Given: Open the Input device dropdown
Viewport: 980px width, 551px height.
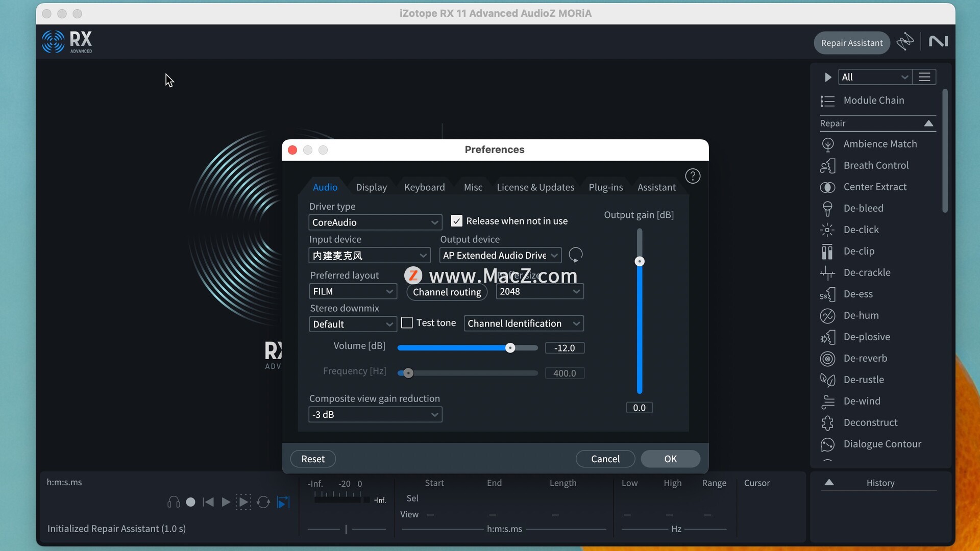Looking at the screenshot, I should (370, 255).
